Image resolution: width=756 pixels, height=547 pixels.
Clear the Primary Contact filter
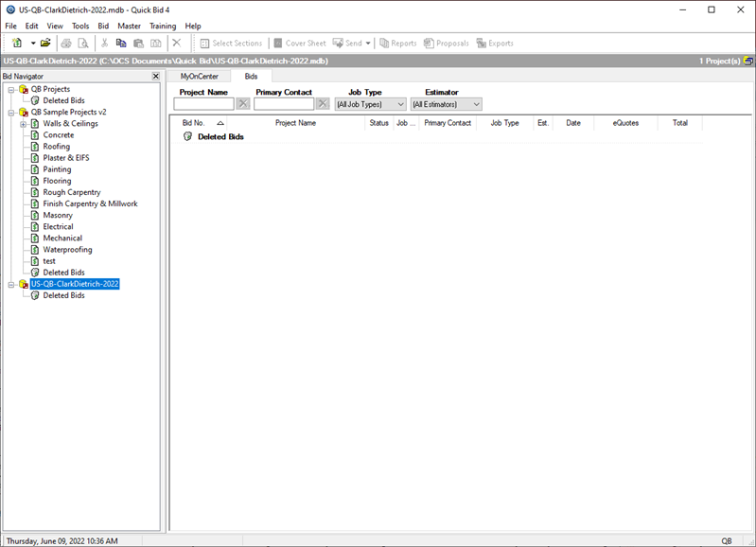(x=323, y=104)
